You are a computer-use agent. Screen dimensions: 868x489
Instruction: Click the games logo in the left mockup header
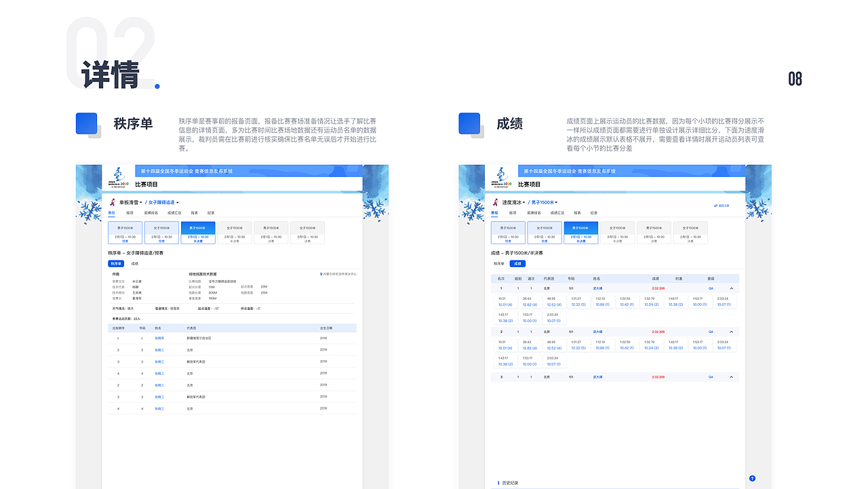(x=119, y=176)
